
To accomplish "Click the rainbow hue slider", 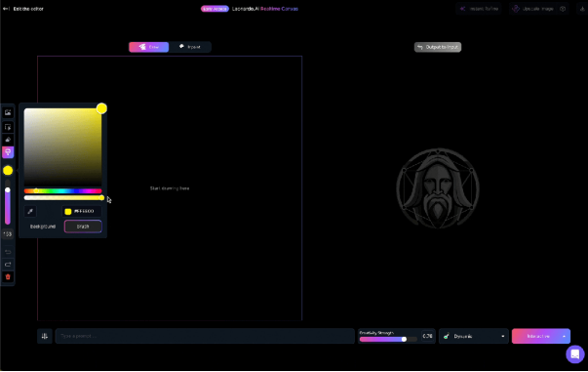I will (63, 191).
